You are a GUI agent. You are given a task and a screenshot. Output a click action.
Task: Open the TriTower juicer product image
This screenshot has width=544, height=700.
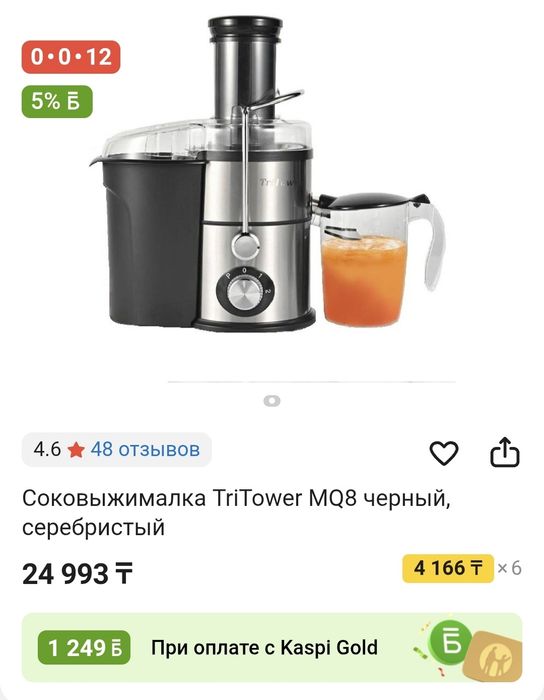click(268, 174)
